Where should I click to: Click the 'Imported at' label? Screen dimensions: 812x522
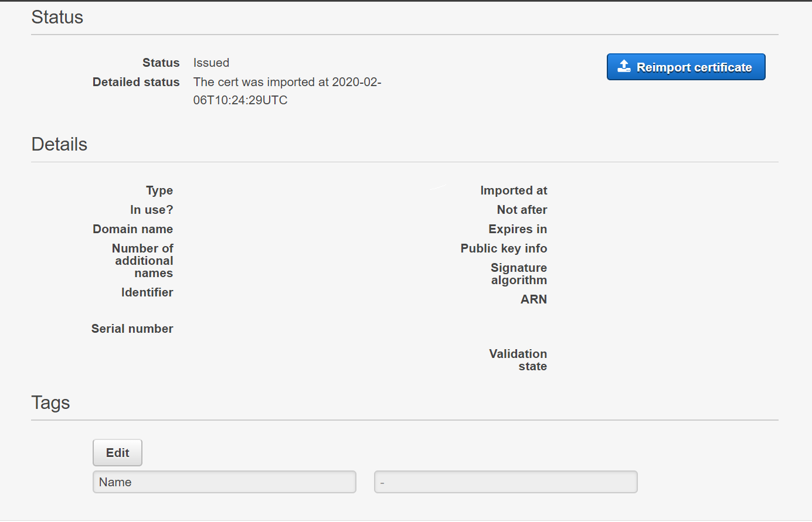pyautogui.click(x=514, y=190)
